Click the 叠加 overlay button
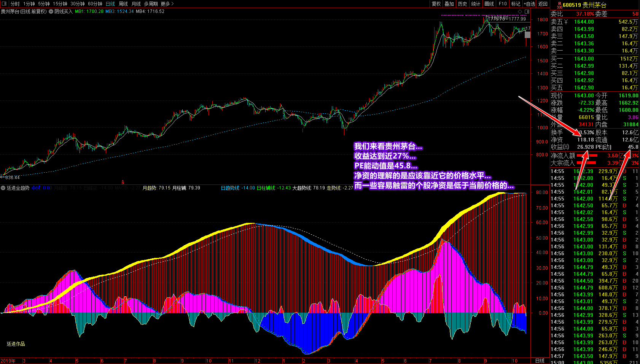This screenshot has height=364, width=640. point(449,4)
